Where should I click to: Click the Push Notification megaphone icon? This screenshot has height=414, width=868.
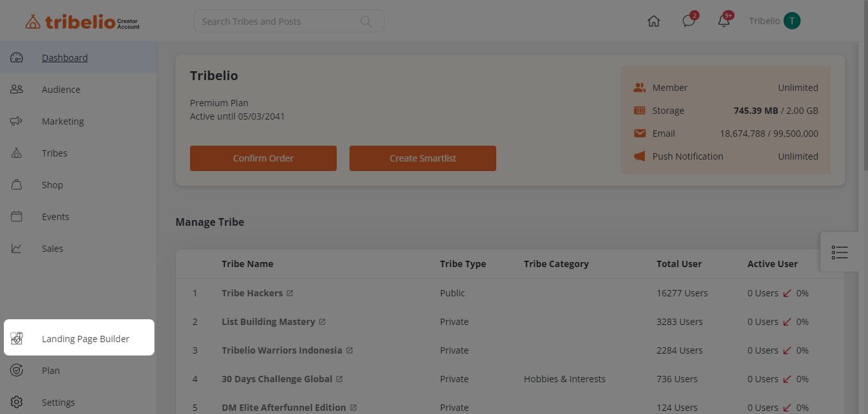(x=639, y=156)
